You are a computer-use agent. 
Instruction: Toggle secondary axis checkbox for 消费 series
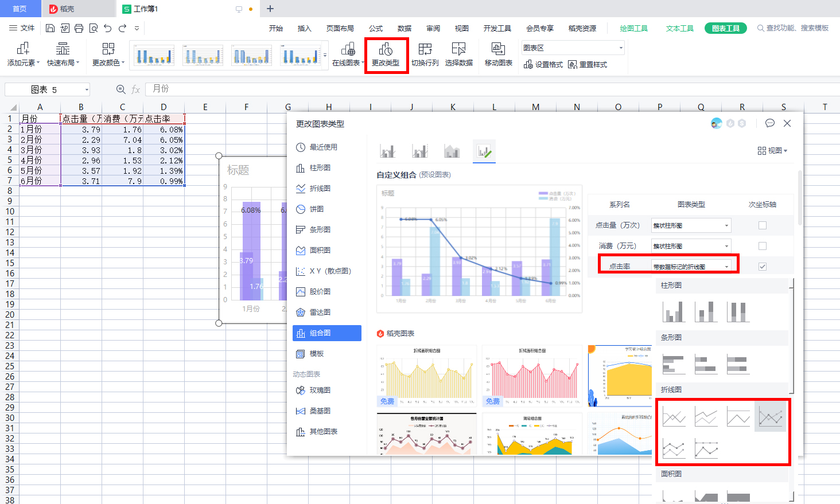(x=762, y=246)
